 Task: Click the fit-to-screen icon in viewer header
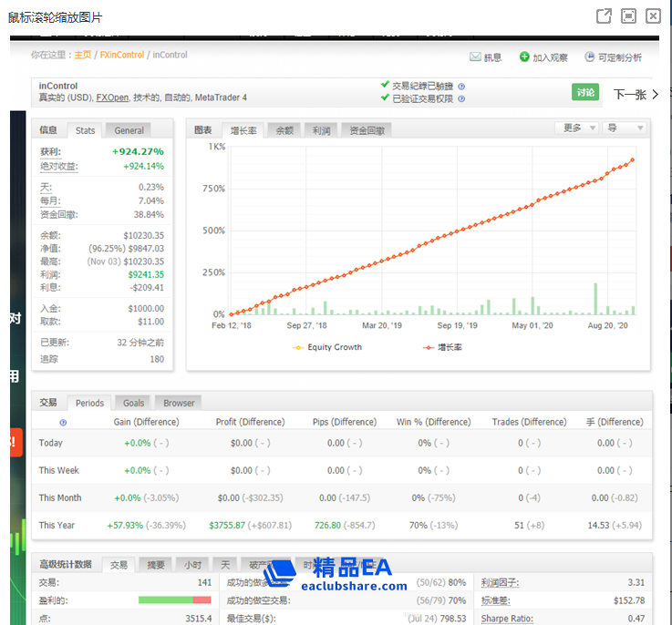[628, 16]
